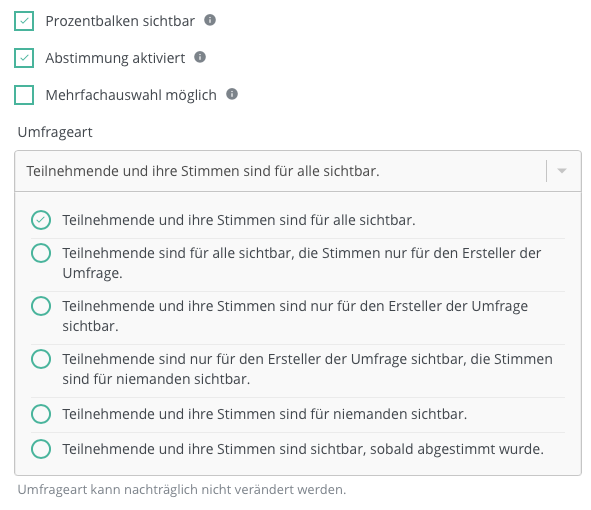This screenshot has width=591, height=510.
Task: Click info icon beside Abstimmung aktiviert
Action: pos(200,57)
